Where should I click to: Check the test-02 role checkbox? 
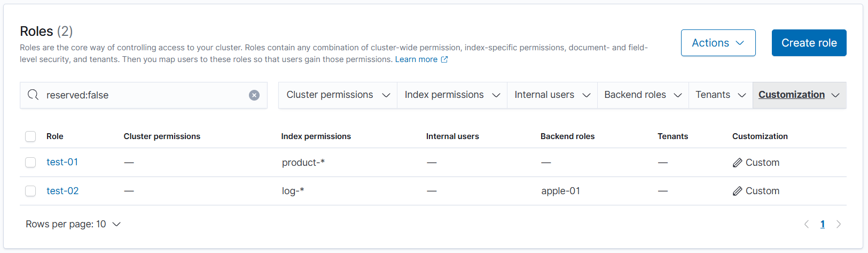(x=30, y=191)
